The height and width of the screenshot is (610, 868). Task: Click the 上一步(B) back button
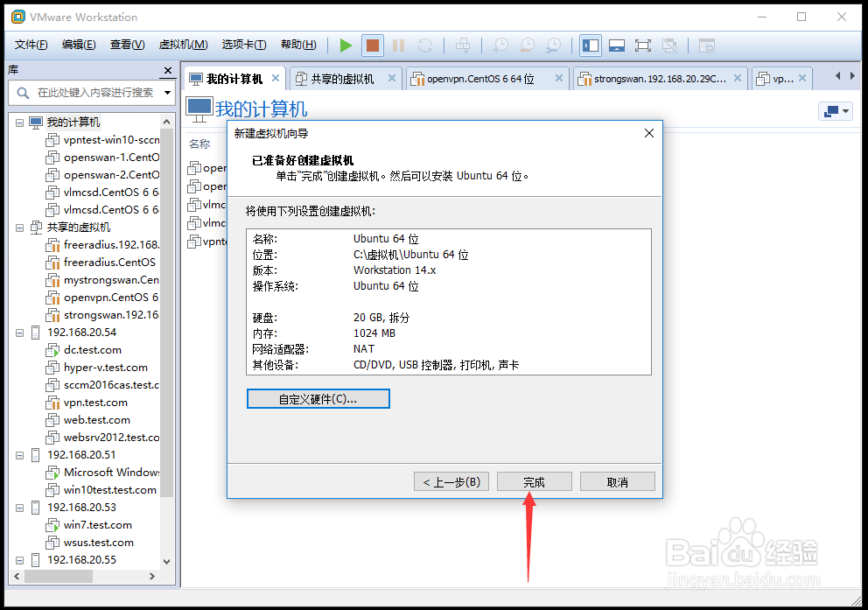pyautogui.click(x=451, y=482)
